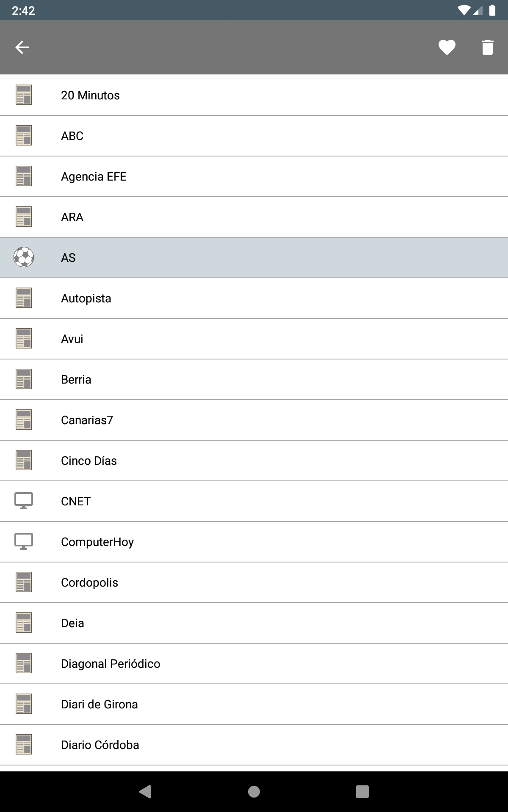Screen dimensions: 508x812
Task: Open Cordopolis list item
Action: [x=254, y=582]
